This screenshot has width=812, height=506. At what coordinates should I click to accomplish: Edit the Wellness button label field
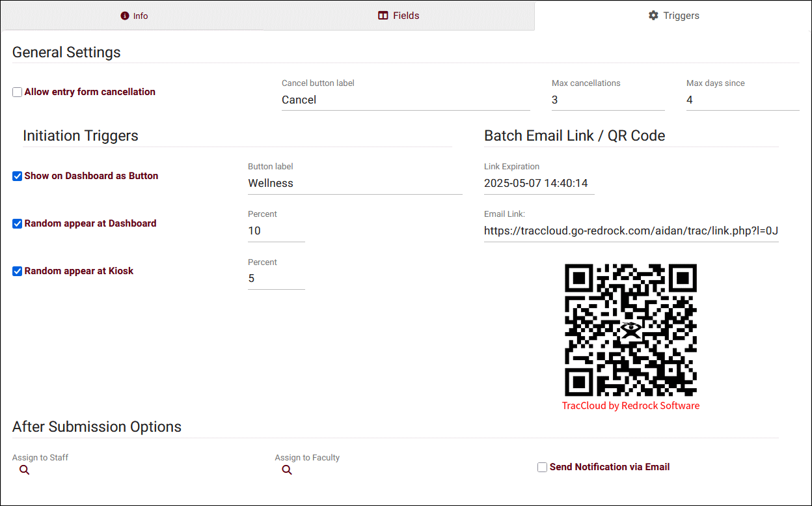click(x=355, y=184)
